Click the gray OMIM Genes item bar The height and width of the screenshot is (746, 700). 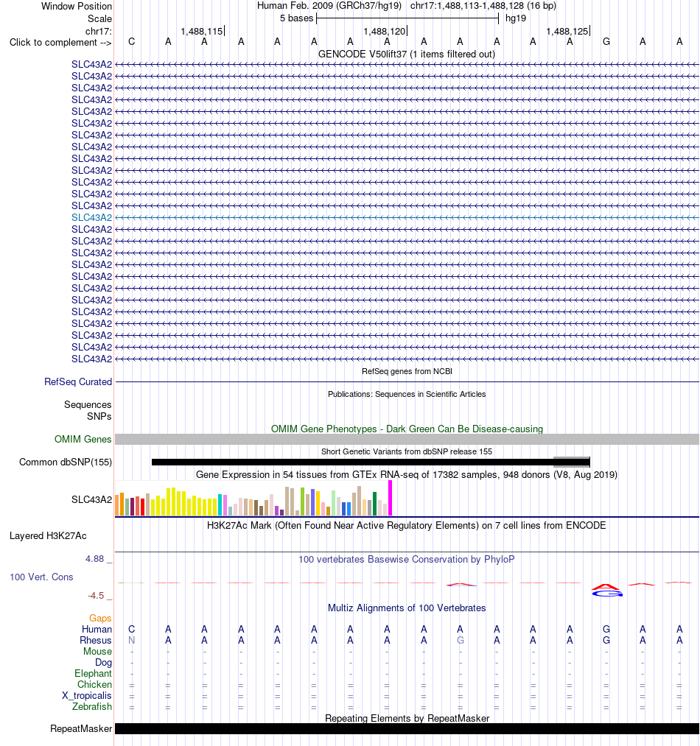click(407, 439)
